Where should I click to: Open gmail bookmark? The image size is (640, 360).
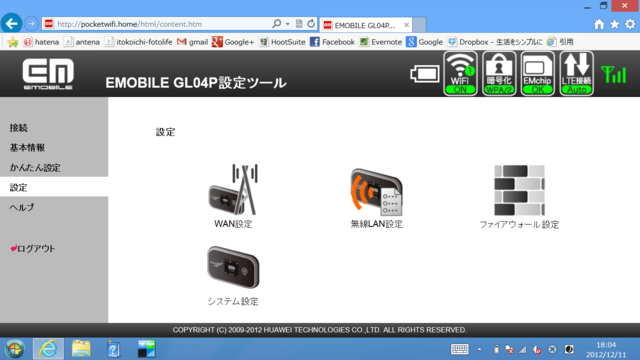coord(193,42)
